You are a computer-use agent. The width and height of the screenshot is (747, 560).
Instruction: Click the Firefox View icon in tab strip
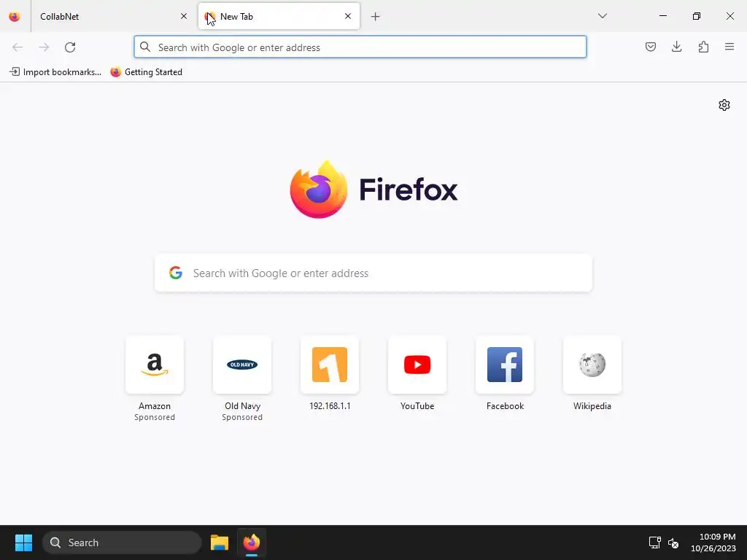(x=15, y=16)
